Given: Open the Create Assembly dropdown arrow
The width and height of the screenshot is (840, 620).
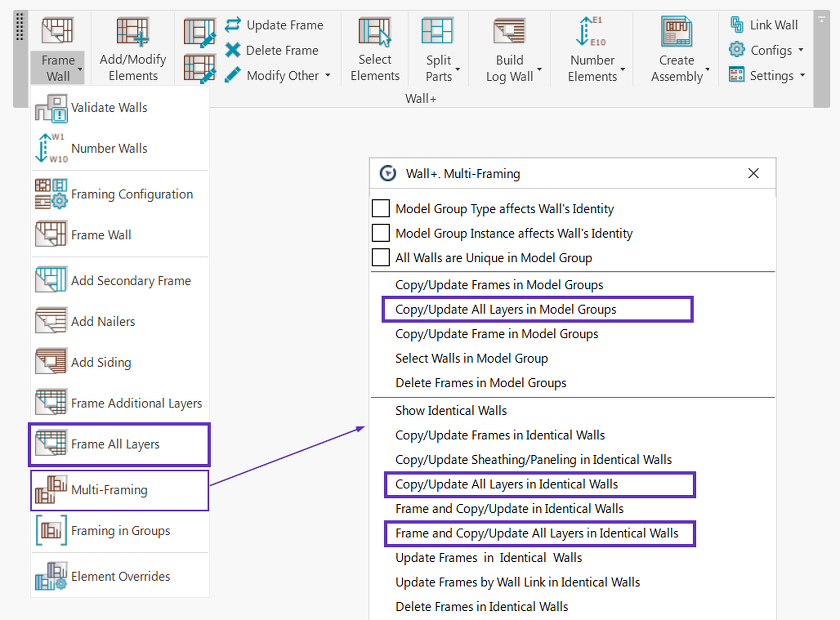Looking at the screenshot, I should [x=707, y=70].
